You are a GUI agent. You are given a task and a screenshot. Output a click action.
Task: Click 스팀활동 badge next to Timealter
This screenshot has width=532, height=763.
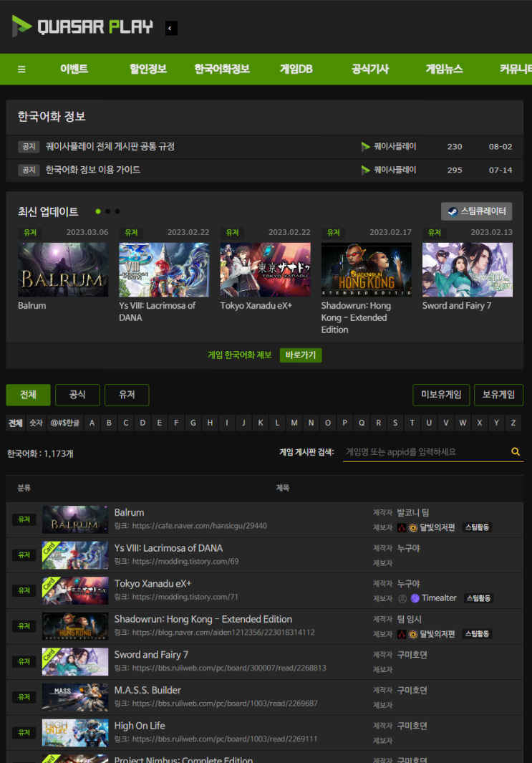point(478,598)
